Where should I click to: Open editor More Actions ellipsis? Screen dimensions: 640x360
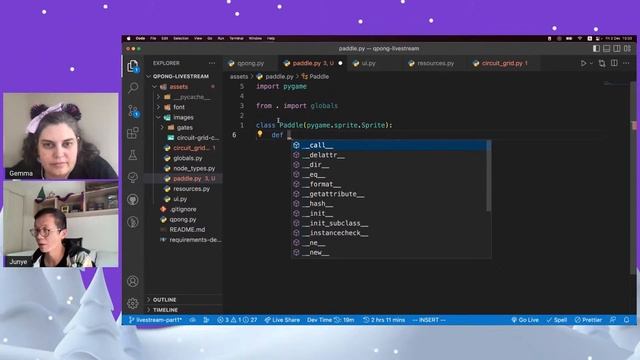tap(626, 63)
